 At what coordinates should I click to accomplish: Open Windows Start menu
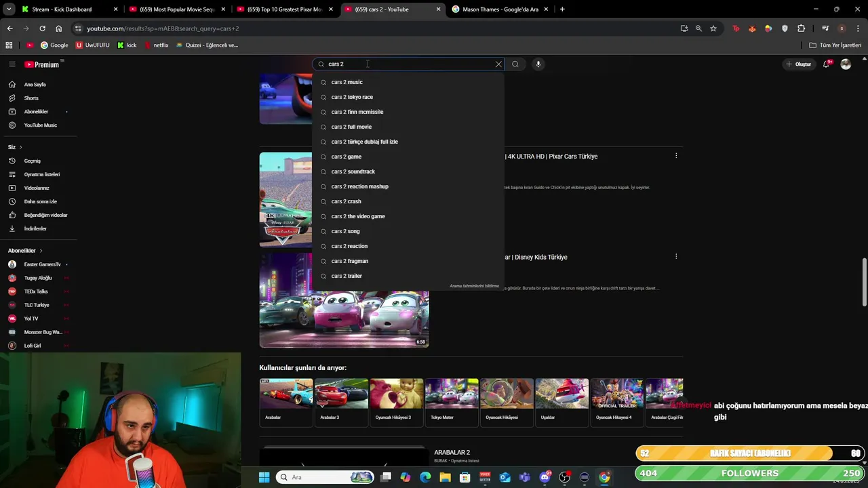(264, 477)
